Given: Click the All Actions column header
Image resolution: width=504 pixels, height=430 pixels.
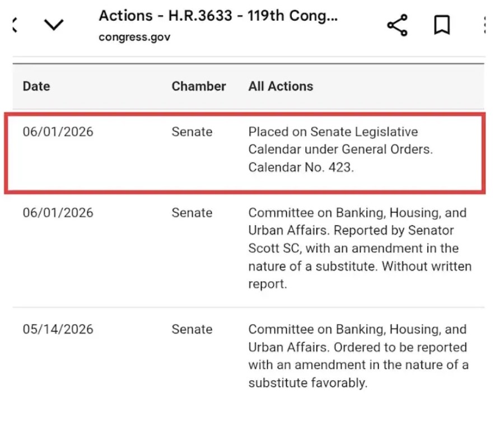Looking at the screenshot, I should point(281,86).
